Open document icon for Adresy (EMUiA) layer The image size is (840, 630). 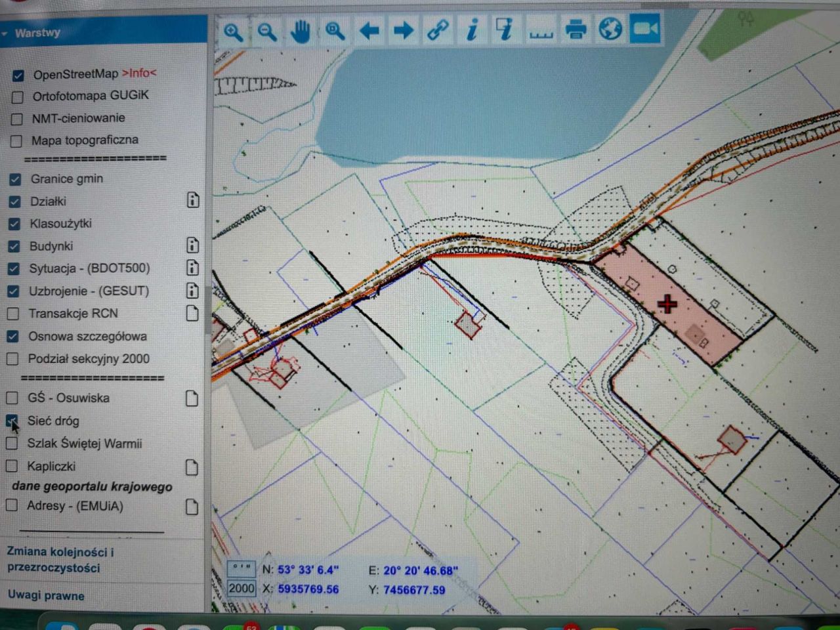point(192,507)
